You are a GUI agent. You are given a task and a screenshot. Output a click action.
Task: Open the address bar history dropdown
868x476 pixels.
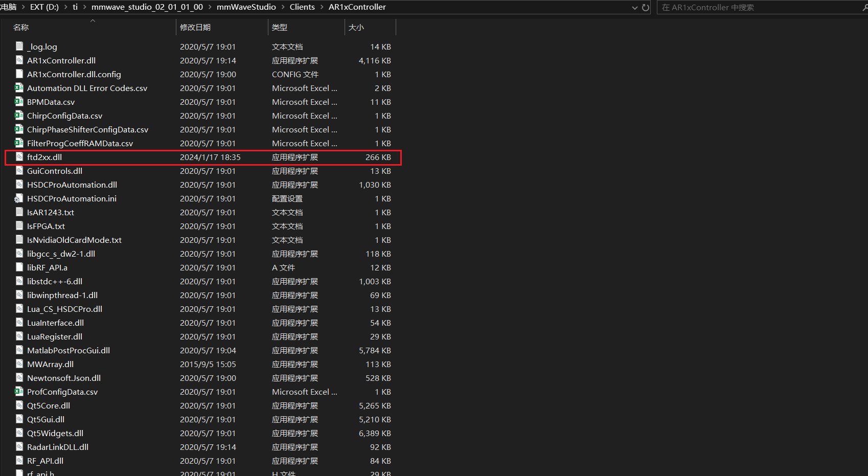pyautogui.click(x=635, y=7)
